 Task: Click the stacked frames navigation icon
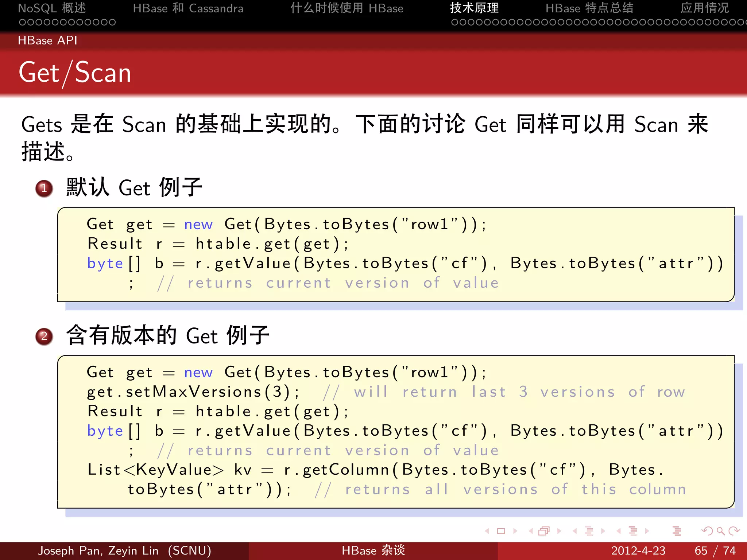click(x=544, y=531)
